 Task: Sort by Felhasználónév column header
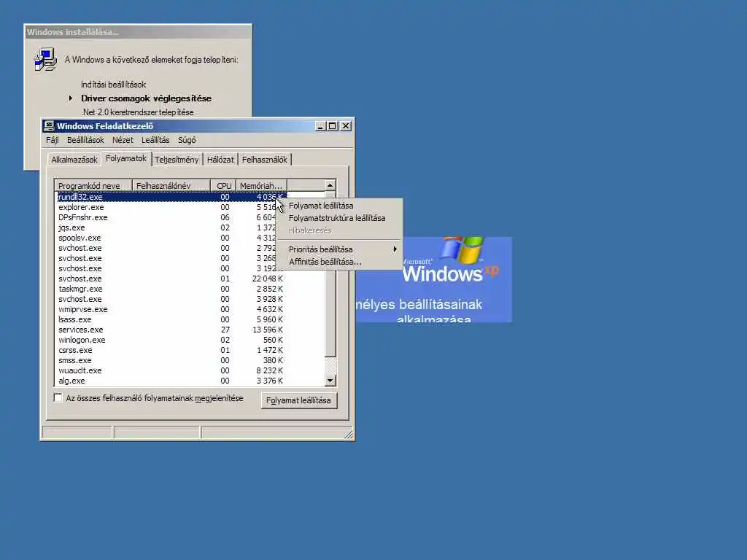171,186
